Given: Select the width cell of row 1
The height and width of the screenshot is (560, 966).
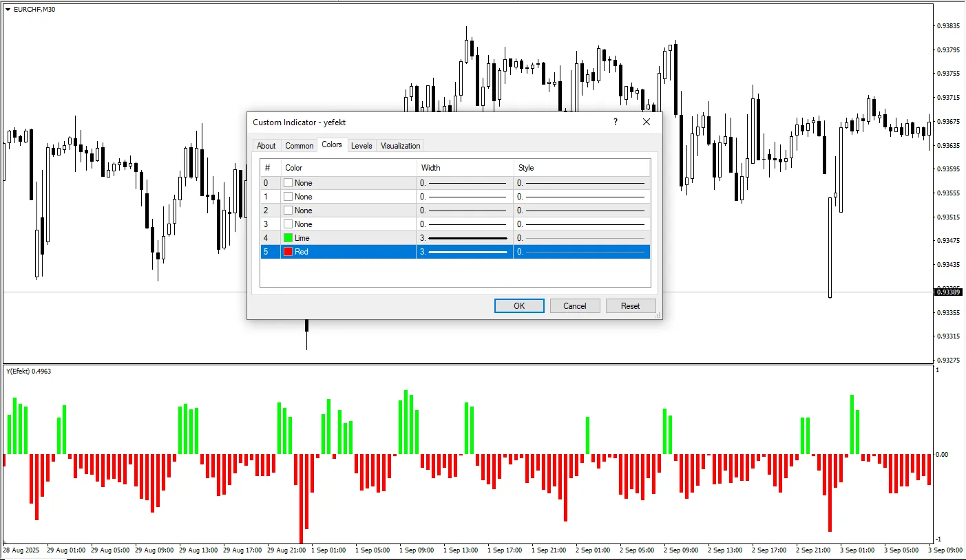Looking at the screenshot, I should (x=465, y=197).
